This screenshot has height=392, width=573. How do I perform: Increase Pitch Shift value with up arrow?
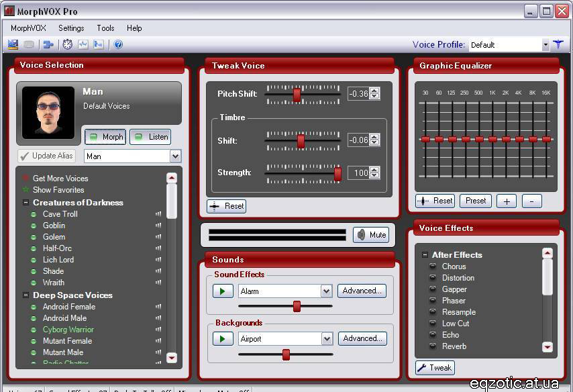pyautogui.click(x=374, y=91)
